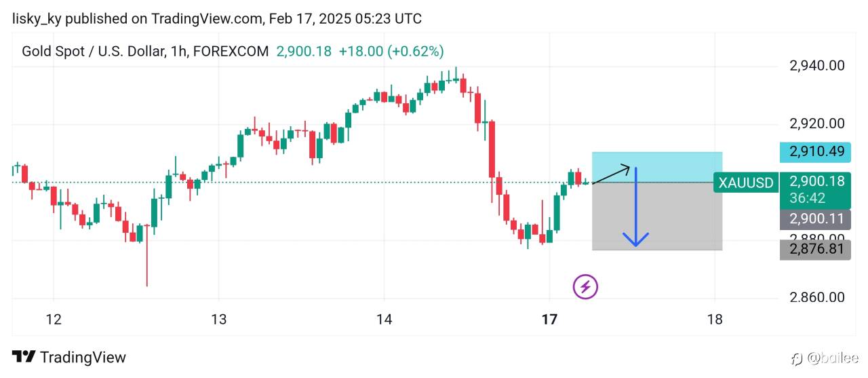Click the black diagonal arrow drawing

pyautogui.click(x=611, y=175)
